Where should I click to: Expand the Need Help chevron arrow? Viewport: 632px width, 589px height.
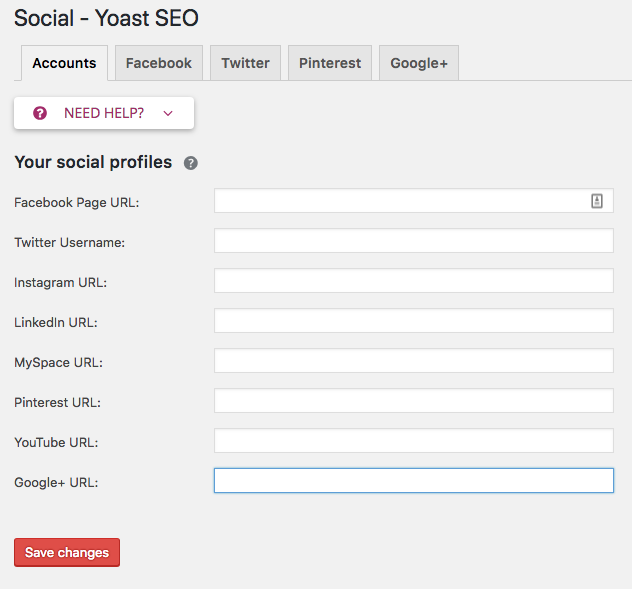click(x=168, y=113)
